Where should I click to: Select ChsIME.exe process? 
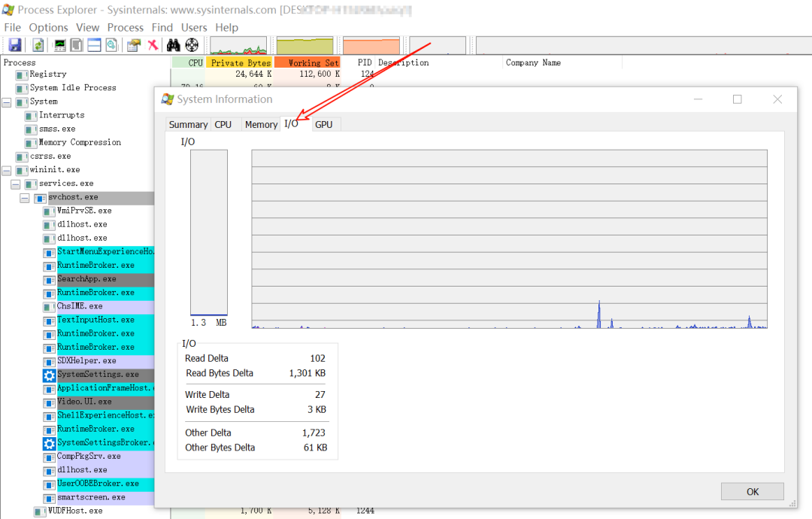(x=80, y=307)
